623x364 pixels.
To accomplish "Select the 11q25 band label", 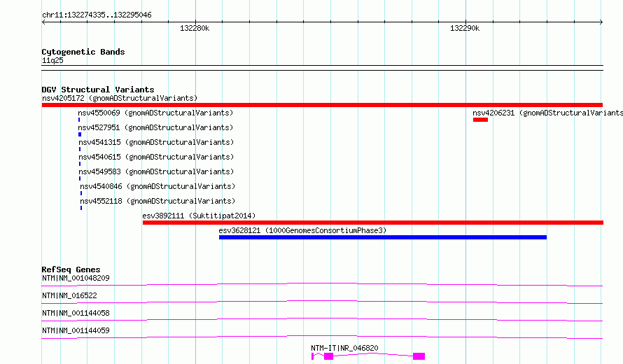I will (52, 61).
